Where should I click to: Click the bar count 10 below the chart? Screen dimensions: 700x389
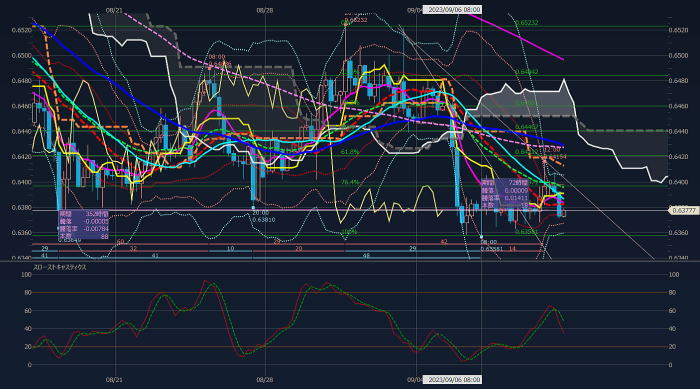point(230,249)
